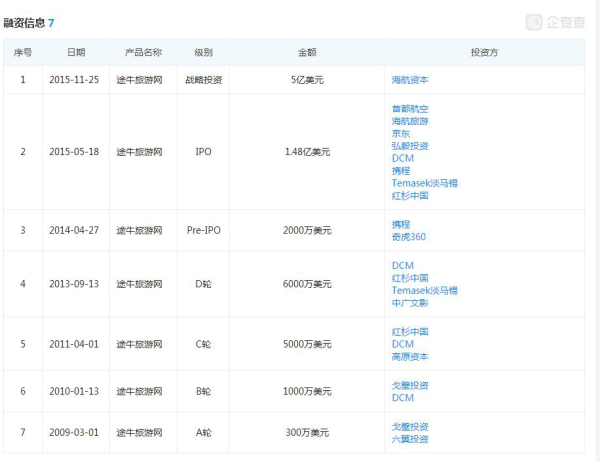
Task: Click the 级别 column header
Action: pyautogui.click(x=203, y=52)
